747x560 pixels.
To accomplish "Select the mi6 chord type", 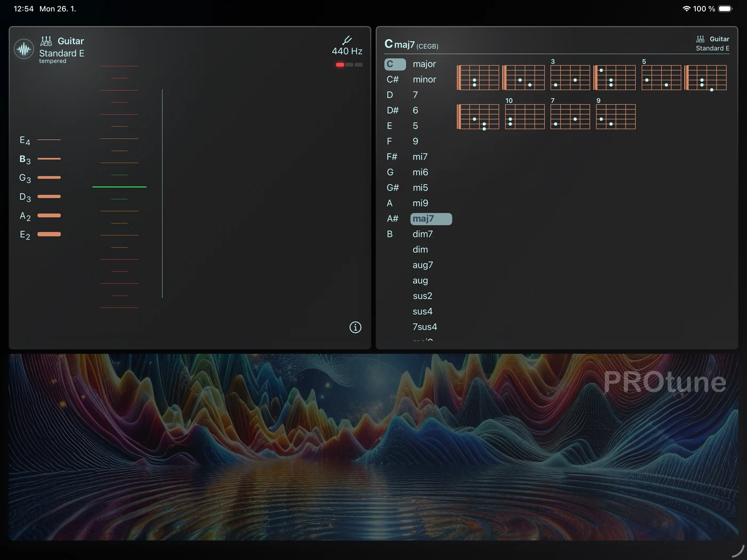I will pos(420,172).
